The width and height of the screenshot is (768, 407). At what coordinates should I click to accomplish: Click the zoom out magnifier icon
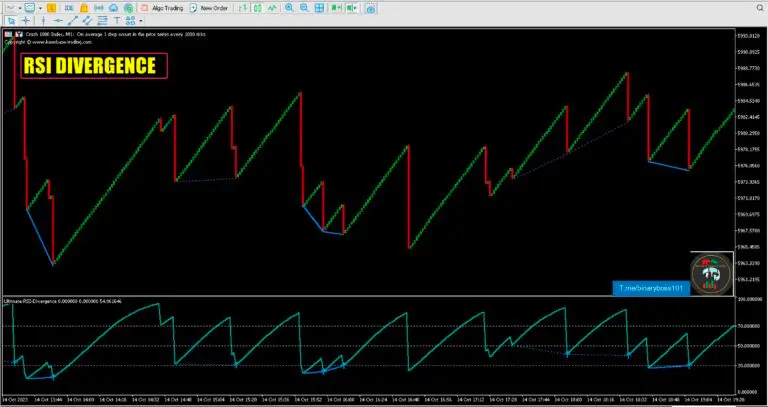point(303,7)
